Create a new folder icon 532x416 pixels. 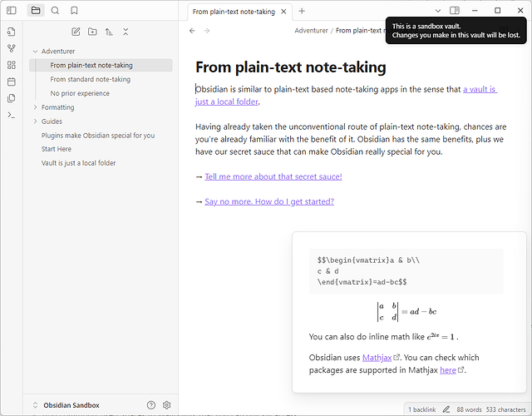(x=92, y=32)
